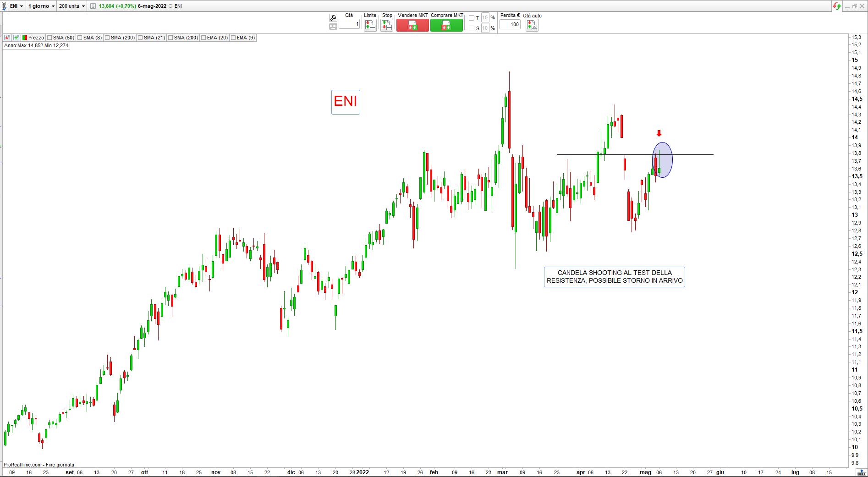Click the red ENI label on chart
The height and width of the screenshot is (477, 868).
tap(346, 102)
